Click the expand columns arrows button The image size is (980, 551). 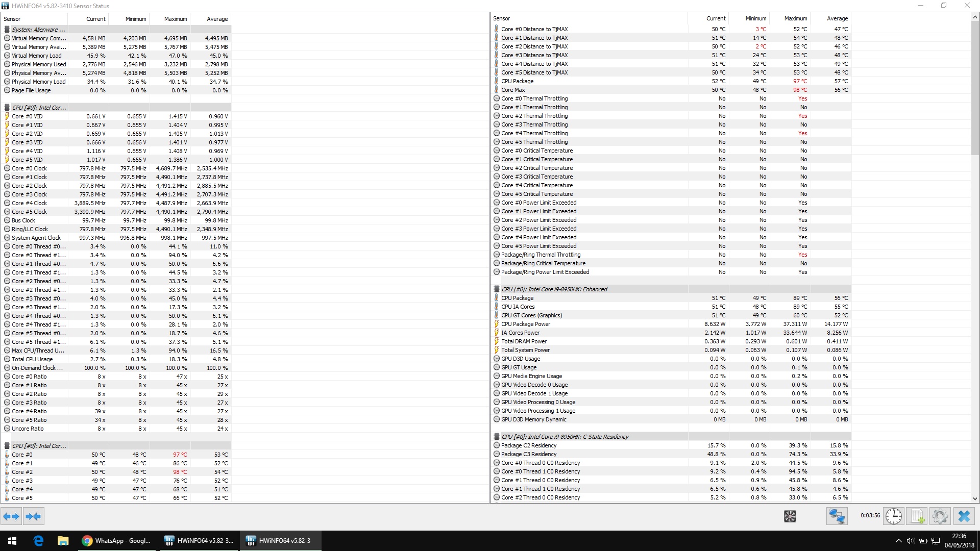11,516
